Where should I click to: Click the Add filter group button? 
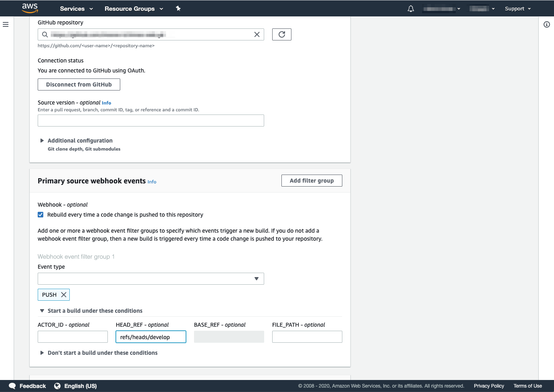(x=311, y=181)
